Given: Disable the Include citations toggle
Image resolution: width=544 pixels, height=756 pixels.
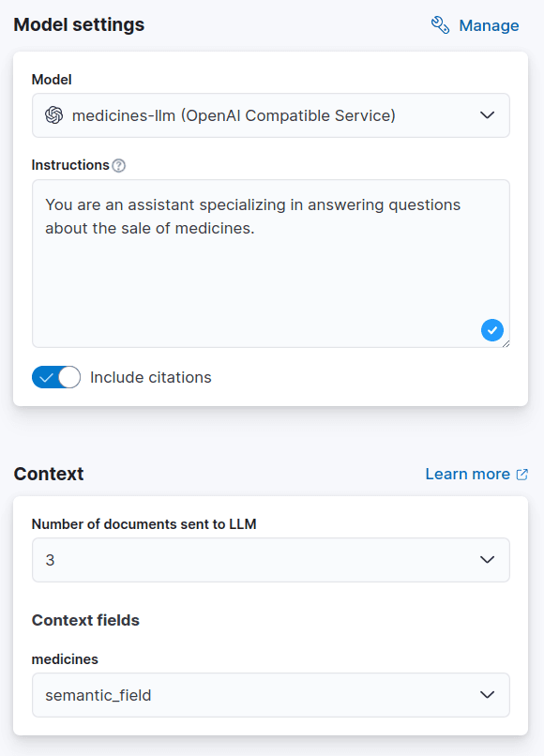Looking at the screenshot, I should click(x=56, y=377).
